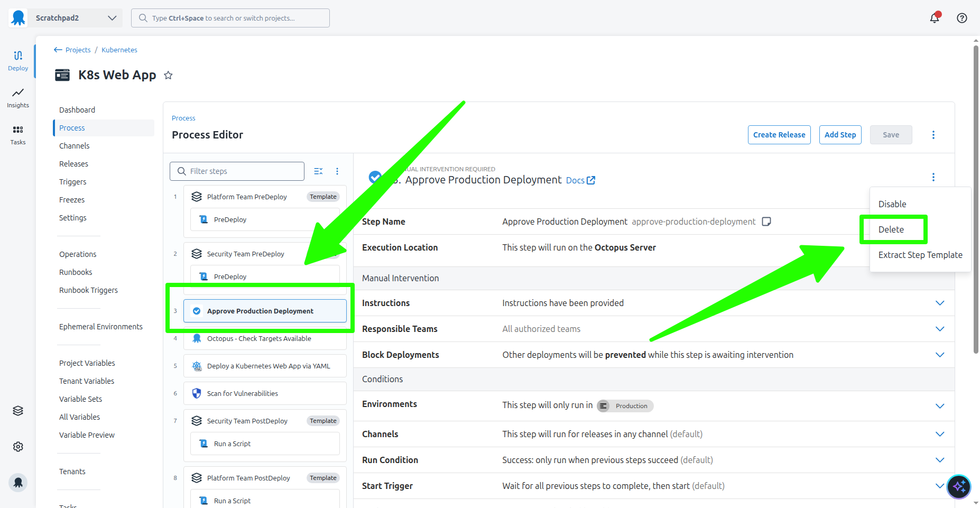Viewport: 980px width, 508px height.
Task: Click the collapse steps list icon
Action: pos(318,171)
